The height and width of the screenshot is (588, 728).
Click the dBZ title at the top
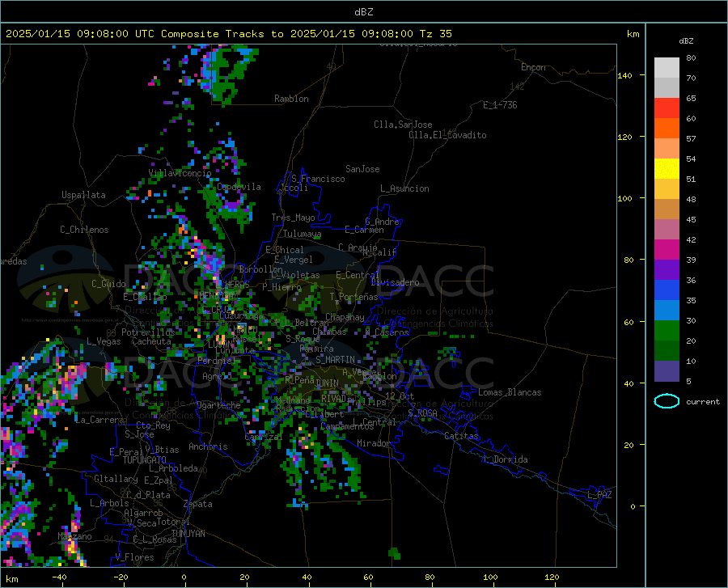363,12
